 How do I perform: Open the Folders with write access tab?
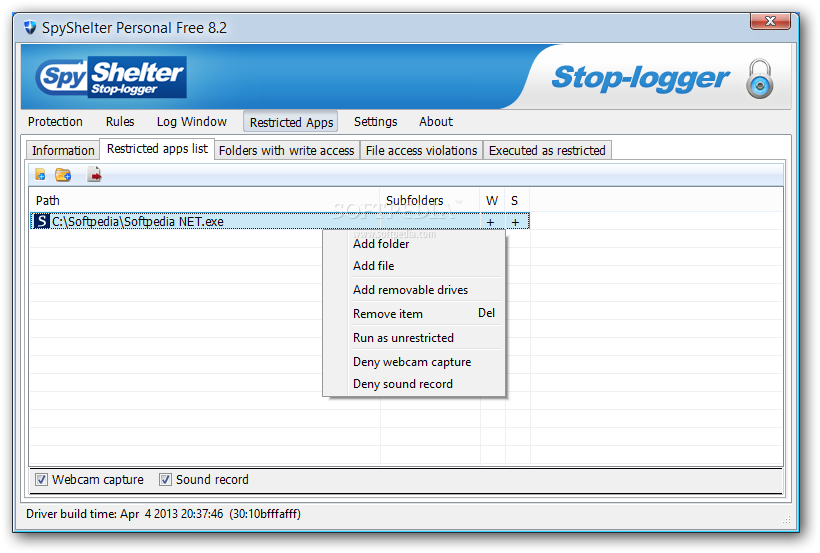point(287,151)
